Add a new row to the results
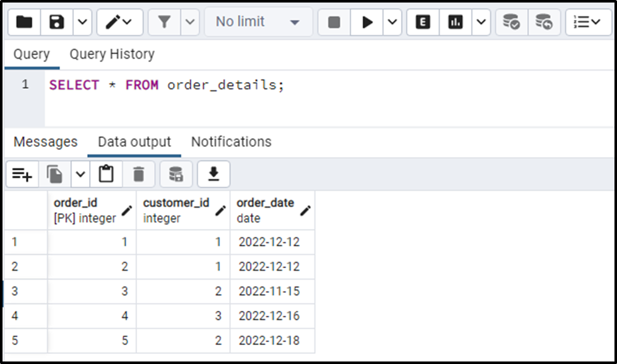The image size is (617, 364). click(x=22, y=174)
